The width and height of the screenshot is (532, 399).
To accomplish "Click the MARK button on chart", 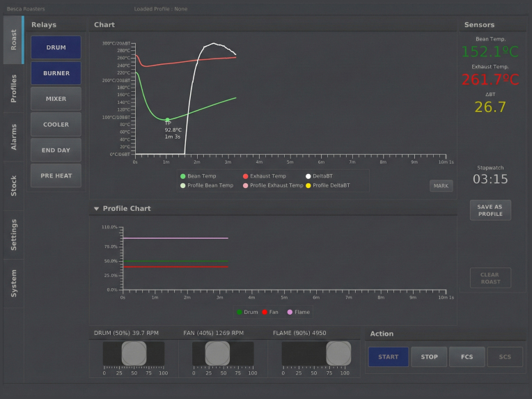I will click(x=441, y=186).
